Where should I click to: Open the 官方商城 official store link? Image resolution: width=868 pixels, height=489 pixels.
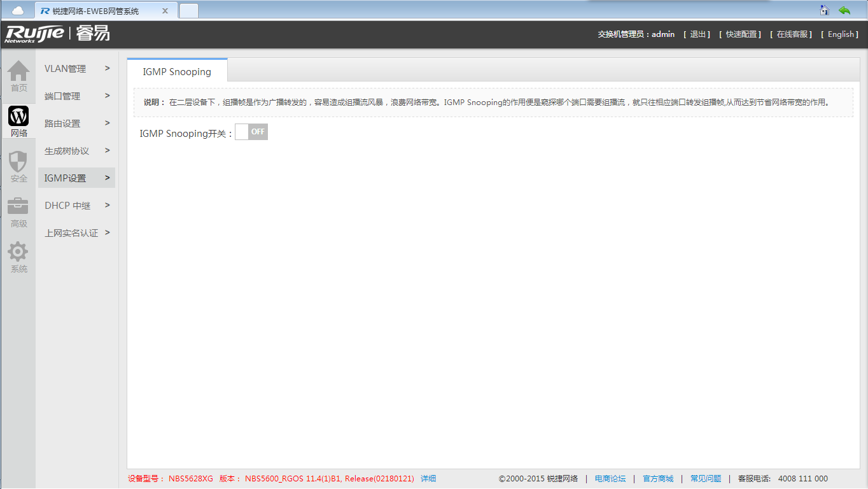pos(658,479)
